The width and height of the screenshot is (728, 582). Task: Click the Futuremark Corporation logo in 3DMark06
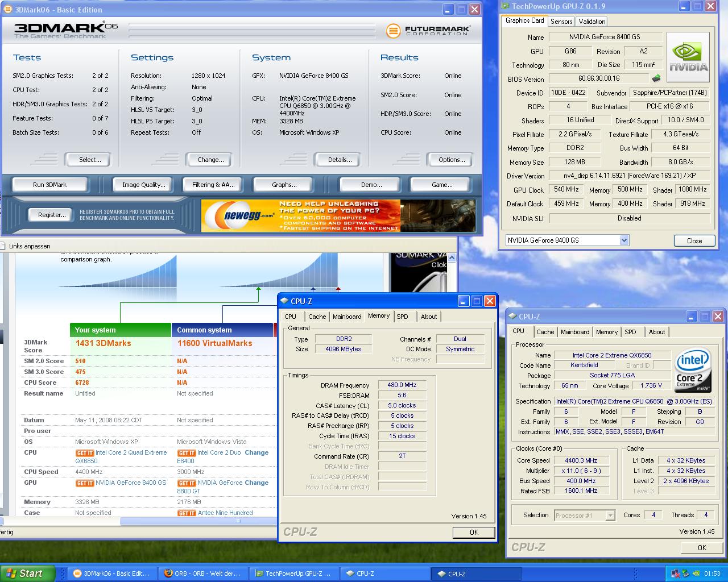coord(428,31)
